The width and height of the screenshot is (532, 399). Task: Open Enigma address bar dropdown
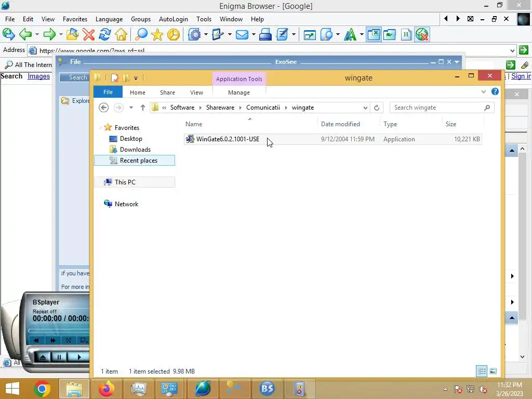click(512, 50)
